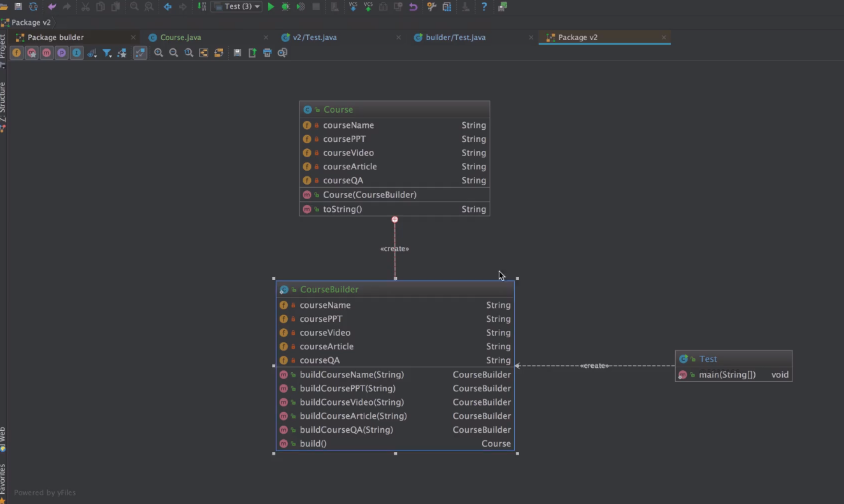Open diagram print preview icon
The width and height of the screenshot is (844, 504).
(x=282, y=53)
